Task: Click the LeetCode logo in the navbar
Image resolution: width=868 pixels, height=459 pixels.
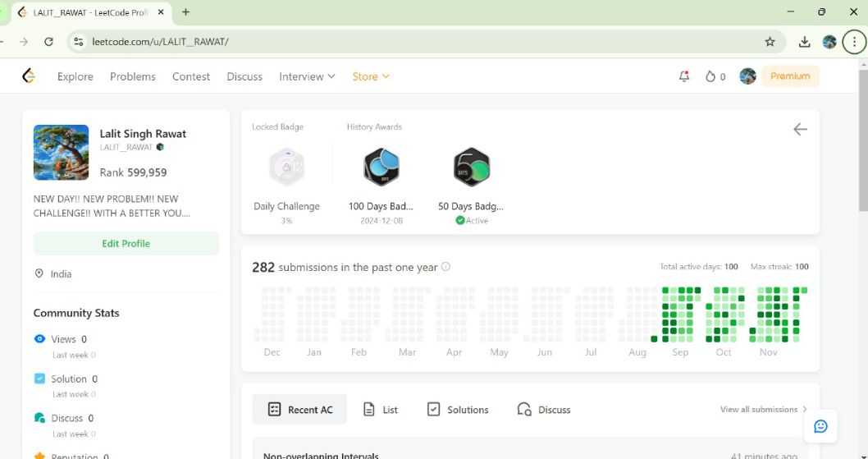Action: [29, 76]
